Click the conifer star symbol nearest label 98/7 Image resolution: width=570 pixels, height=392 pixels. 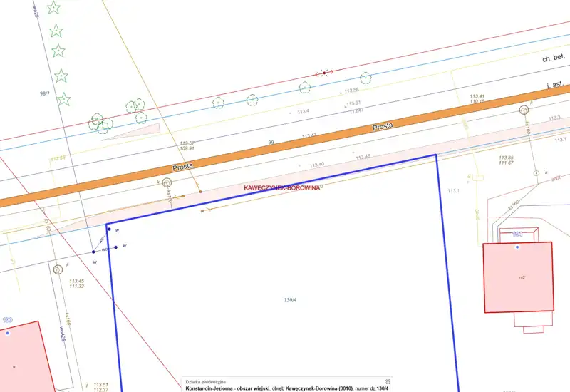(x=63, y=98)
